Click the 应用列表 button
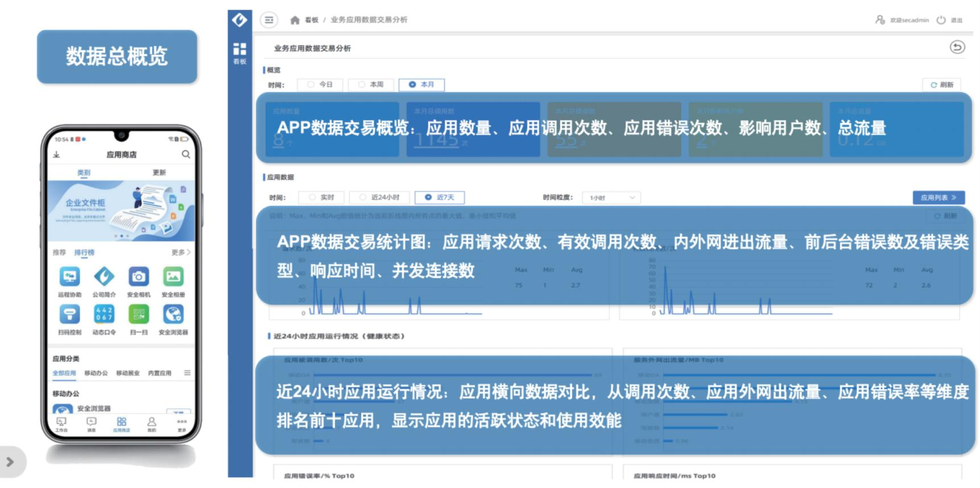The image size is (980, 488). [938, 197]
